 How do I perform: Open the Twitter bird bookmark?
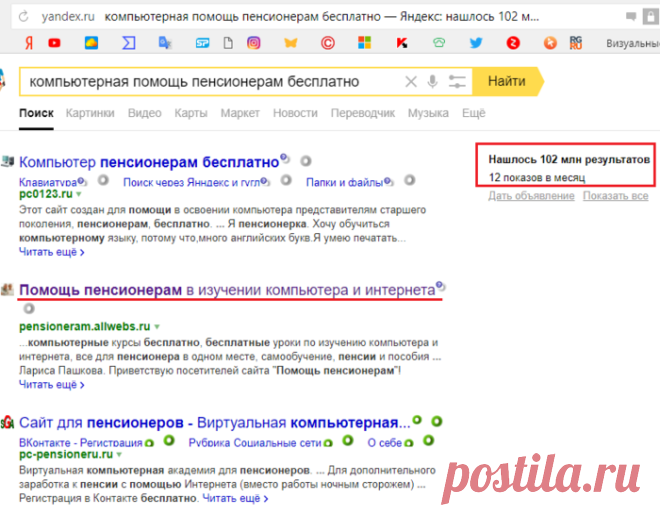click(x=476, y=42)
